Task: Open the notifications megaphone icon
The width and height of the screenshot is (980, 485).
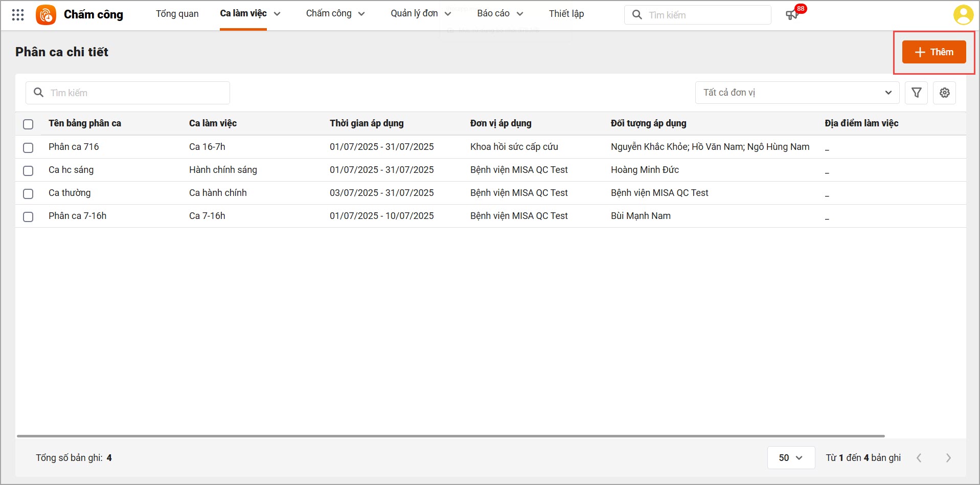Action: [x=791, y=15]
